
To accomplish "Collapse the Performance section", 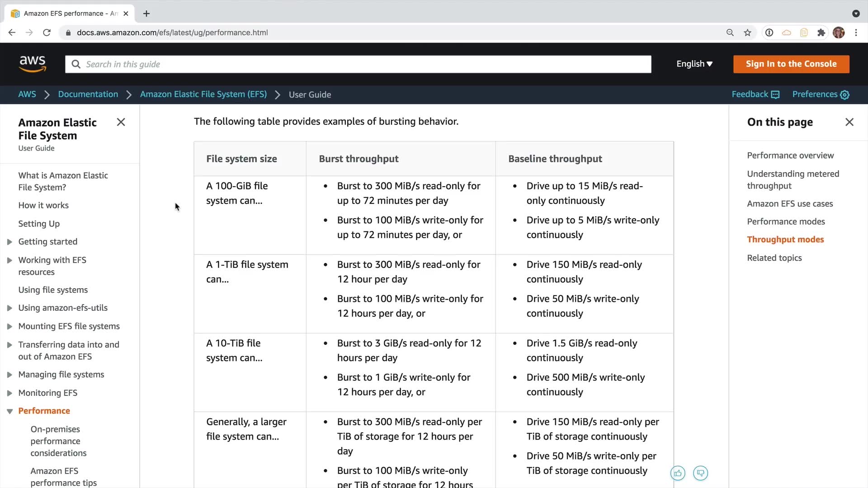I will [9, 411].
